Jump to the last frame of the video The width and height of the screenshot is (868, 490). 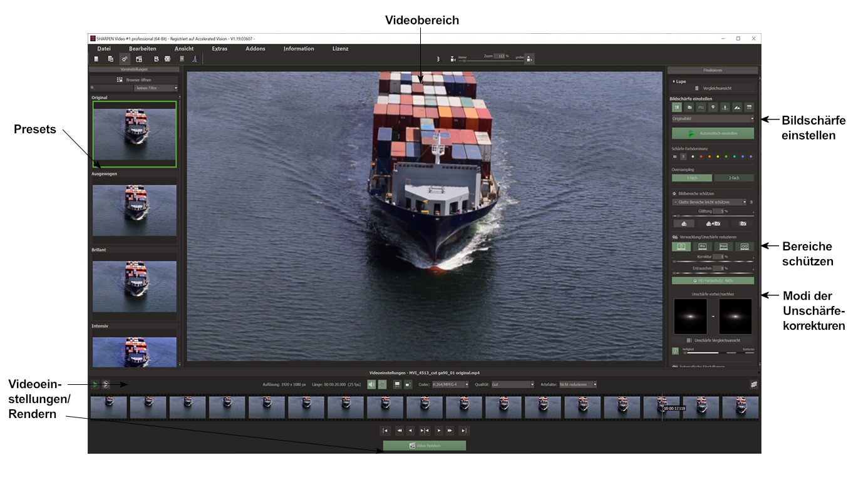click(x=463, y=431)
